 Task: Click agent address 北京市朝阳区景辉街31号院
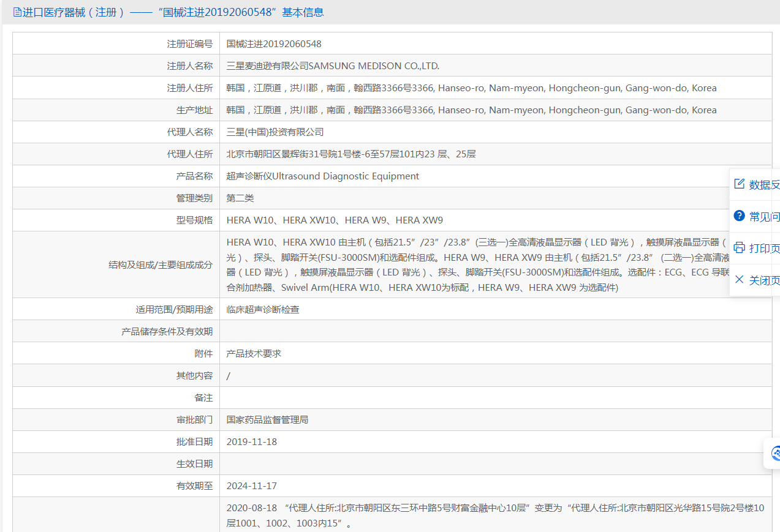(x=351, y=154)
